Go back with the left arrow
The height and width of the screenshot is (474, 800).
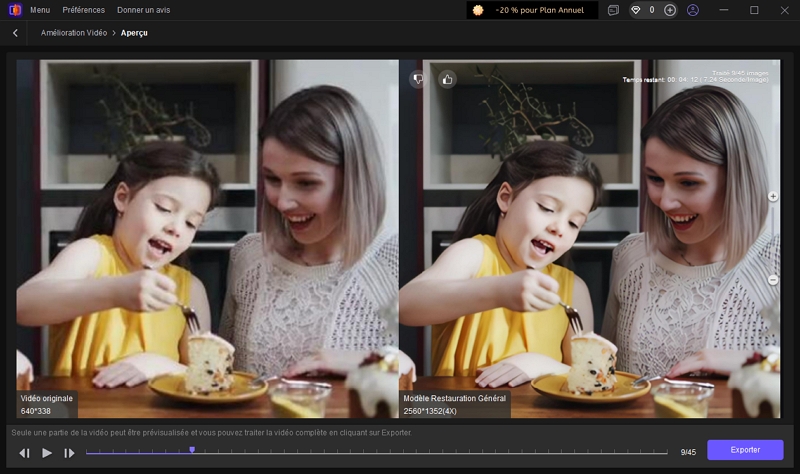15,33
